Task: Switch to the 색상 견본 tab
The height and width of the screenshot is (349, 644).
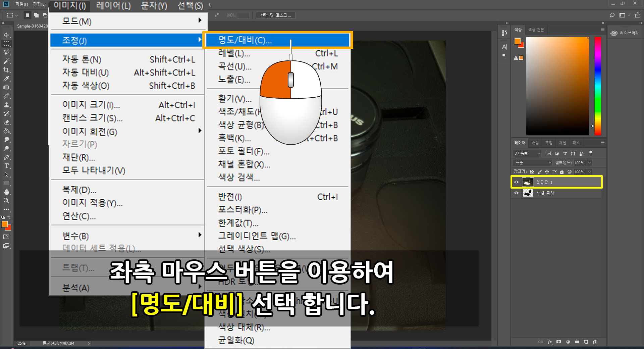Action: pos(536,30)
